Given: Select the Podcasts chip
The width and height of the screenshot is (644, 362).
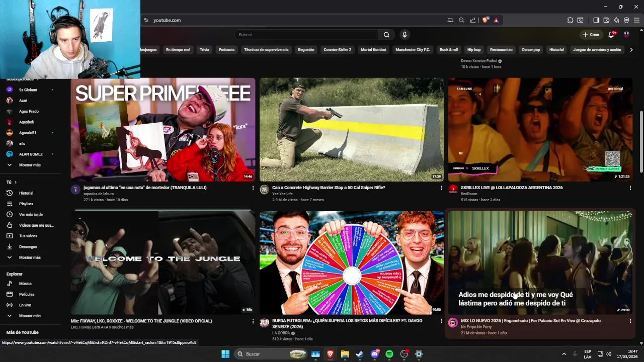Looking at the screenshot, I should [226, 50].
